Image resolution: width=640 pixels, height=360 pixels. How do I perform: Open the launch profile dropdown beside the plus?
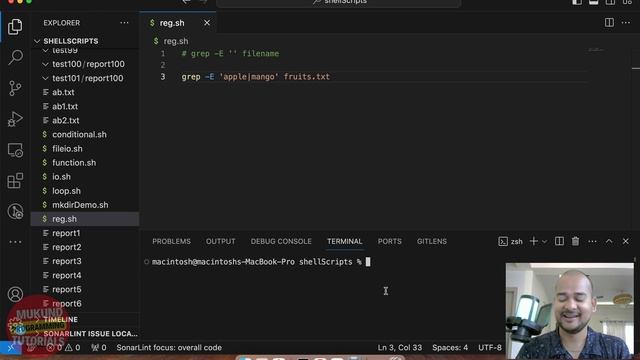tap(544, 242)
